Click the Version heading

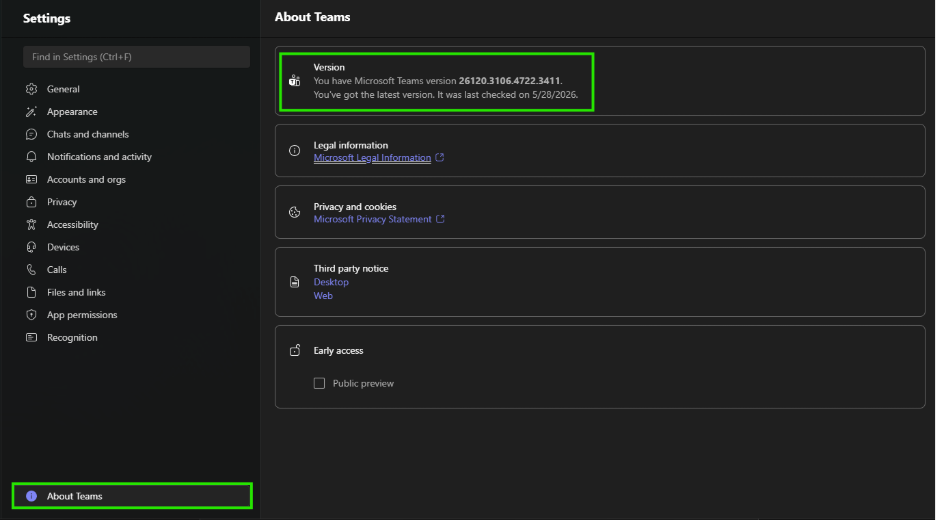pyautogui.click(x=329, y=67)
